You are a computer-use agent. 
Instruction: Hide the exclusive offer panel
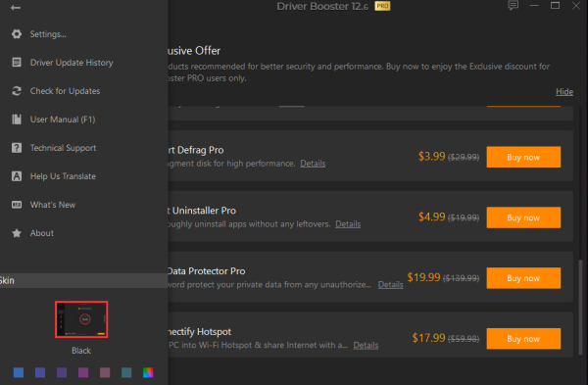[x=564, y=92]
